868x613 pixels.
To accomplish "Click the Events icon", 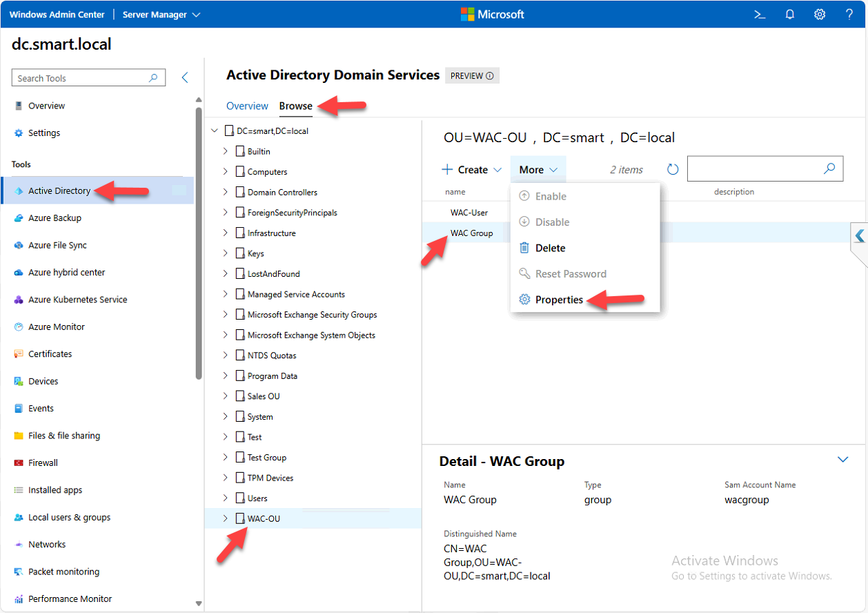I will [x=19, y=409].
